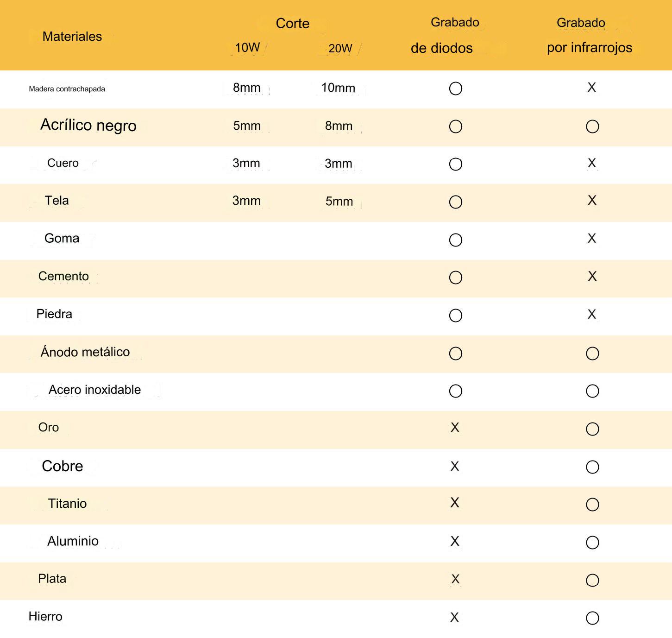Click the Cobre material label
This screenshot has width=672, height=638.
coord(63,466)
